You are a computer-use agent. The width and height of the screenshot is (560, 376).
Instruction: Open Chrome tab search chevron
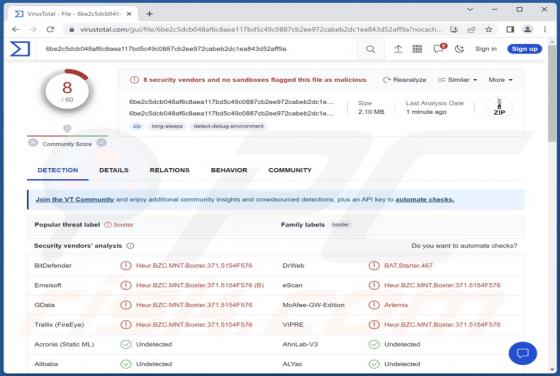(x=470, y=10)
